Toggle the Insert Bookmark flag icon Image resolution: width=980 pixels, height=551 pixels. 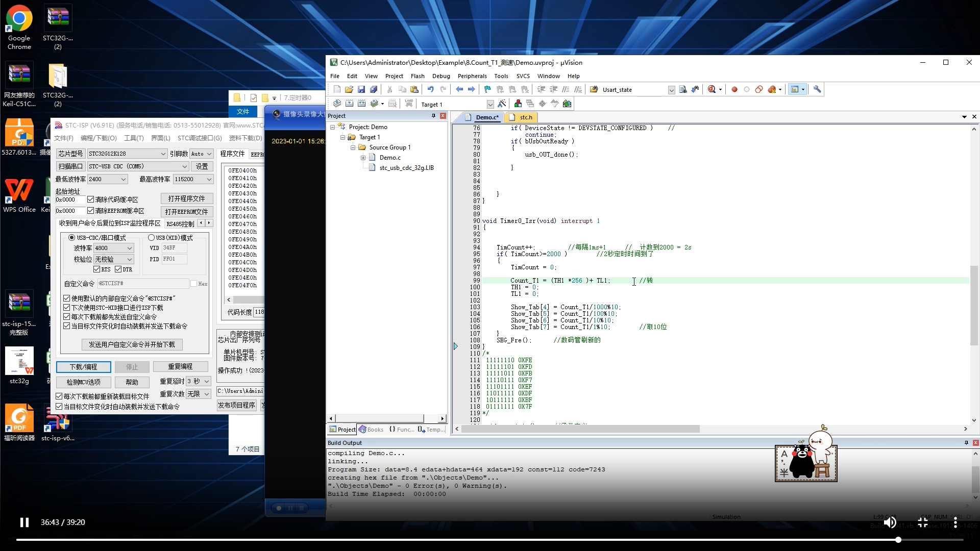pyautogui.click(x=487, y=89)
